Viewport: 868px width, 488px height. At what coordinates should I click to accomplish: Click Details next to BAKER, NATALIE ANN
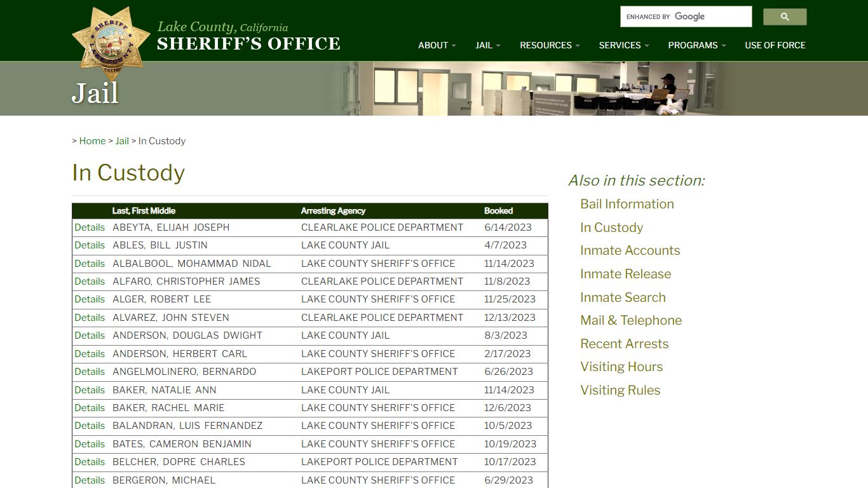(89, 390)
